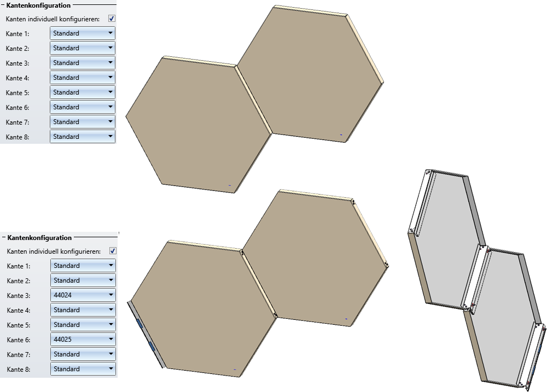
Task: Open Kante 5 dropdown in upper panel
Action: click(83, 92)
